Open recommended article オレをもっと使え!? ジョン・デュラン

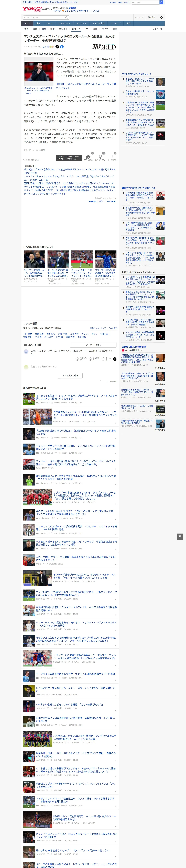tap(70, 399)
